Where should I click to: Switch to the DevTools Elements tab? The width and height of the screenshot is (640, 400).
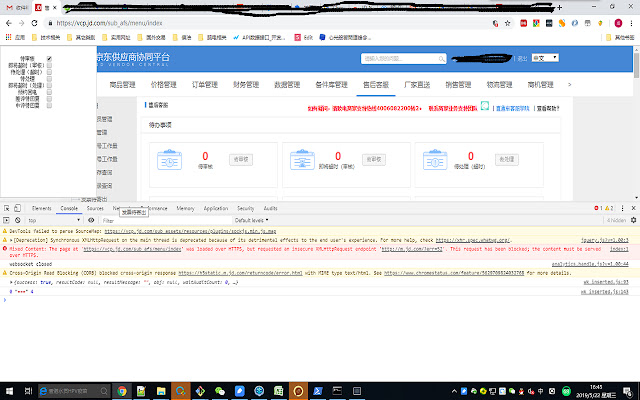42,208
